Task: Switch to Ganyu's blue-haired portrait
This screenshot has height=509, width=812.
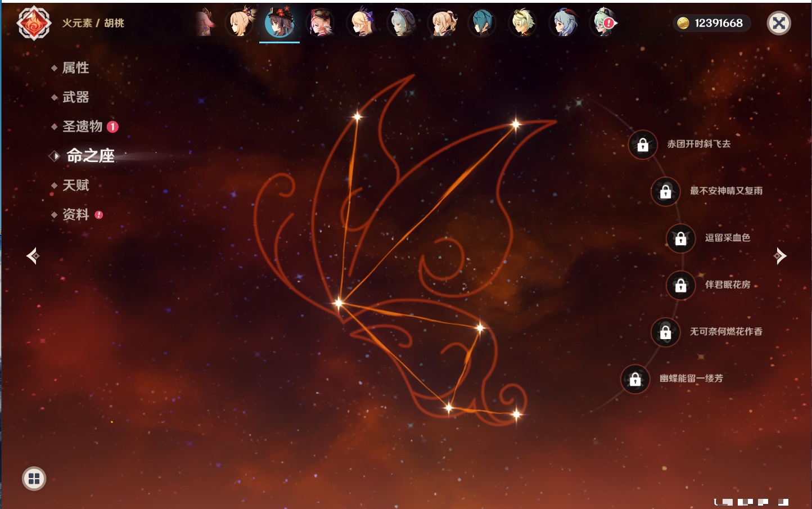Action: [564, 22]
